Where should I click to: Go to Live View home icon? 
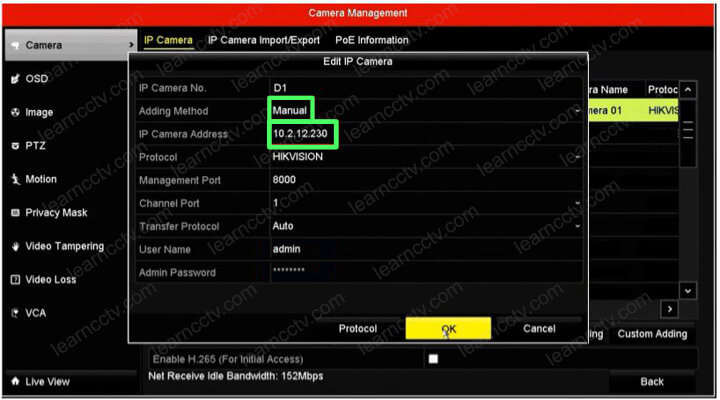click(x=14, y=382)
